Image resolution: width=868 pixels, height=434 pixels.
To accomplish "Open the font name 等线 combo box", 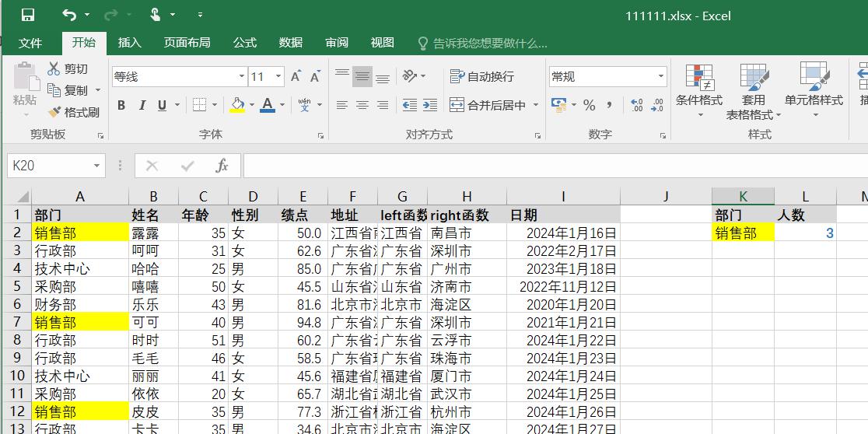I will [180, 76].
